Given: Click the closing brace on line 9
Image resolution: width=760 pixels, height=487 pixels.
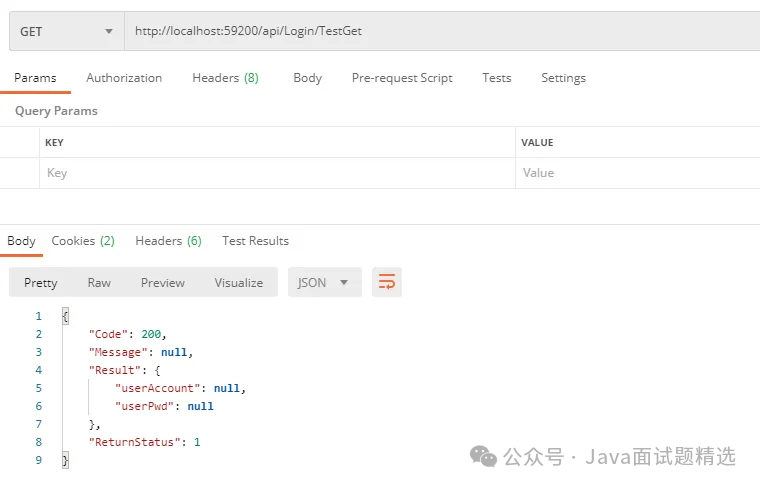Looking at the screenshot, I should click(x=65, y=460).
